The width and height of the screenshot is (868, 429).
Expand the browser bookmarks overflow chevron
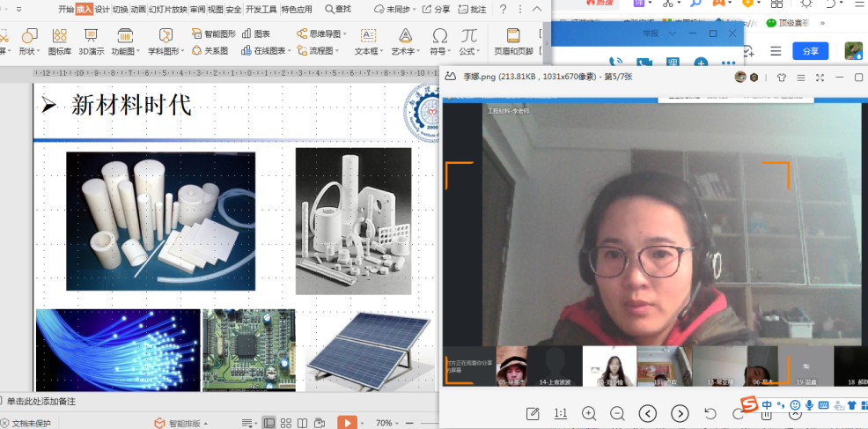822,23
